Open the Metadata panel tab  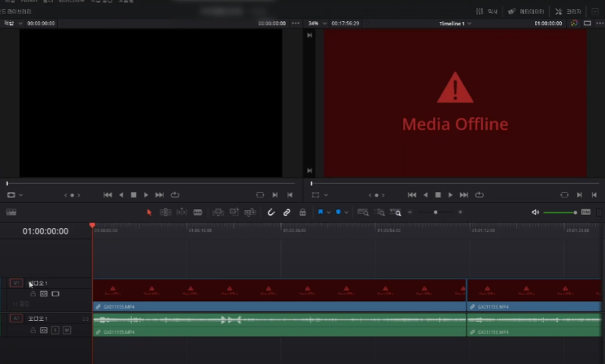527,11
